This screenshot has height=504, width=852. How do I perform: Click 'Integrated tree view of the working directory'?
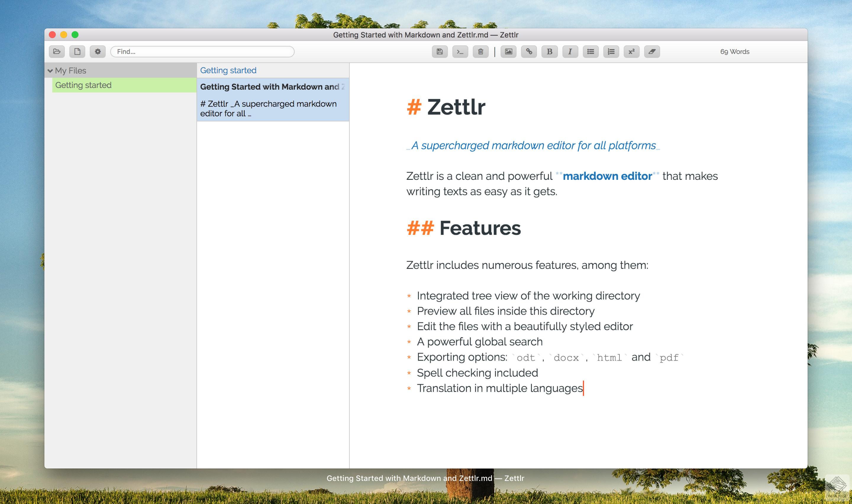(x=528, y=296)
